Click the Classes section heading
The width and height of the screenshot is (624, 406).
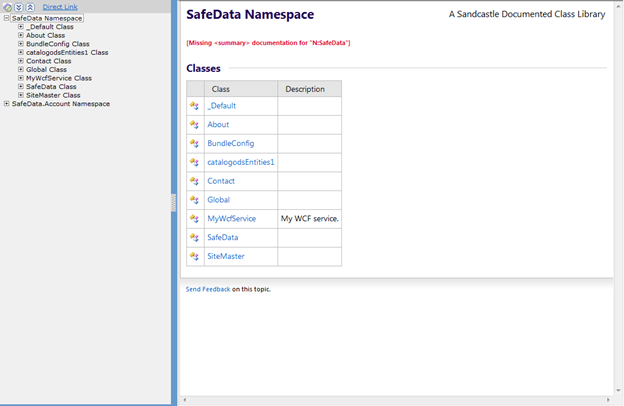tap(203, 68)
